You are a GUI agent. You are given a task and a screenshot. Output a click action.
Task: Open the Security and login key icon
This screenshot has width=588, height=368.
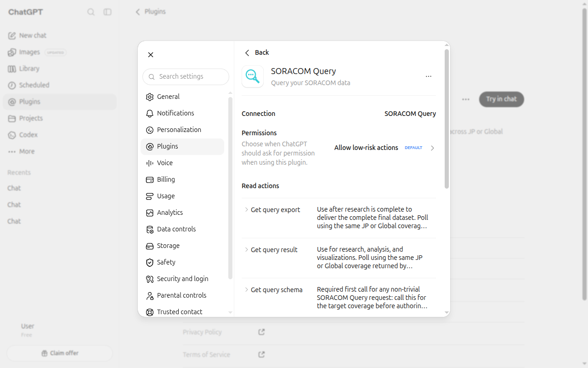point(150,279)
